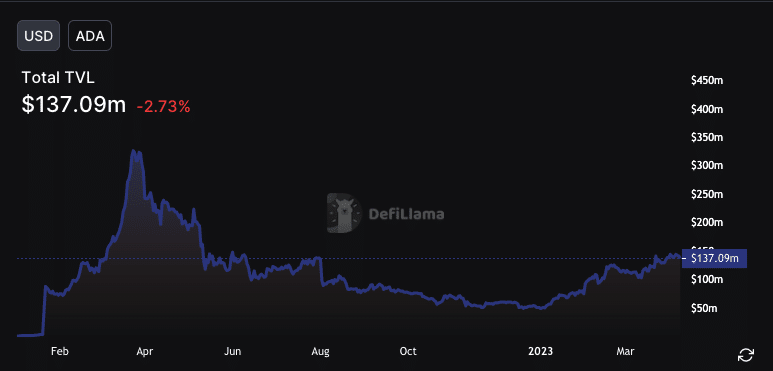Click the Total TVL heading
This screenshot has height=371, width=773.
click(58, 78)
